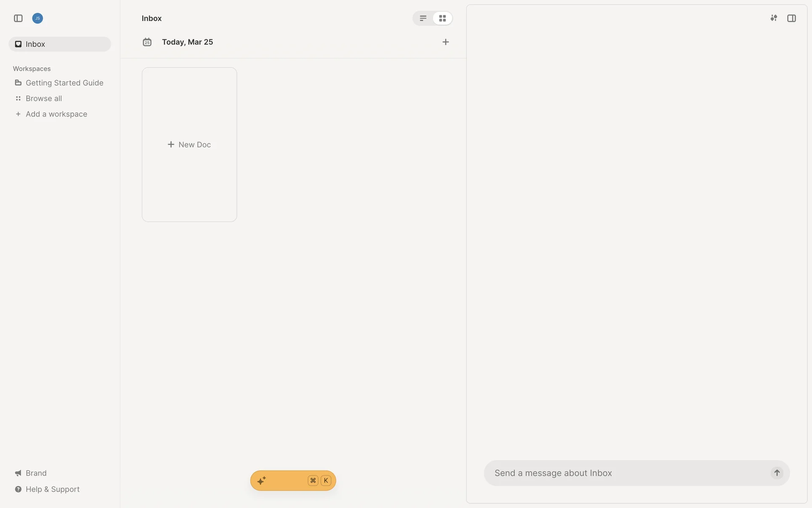Switch to grid view layout

442,18
